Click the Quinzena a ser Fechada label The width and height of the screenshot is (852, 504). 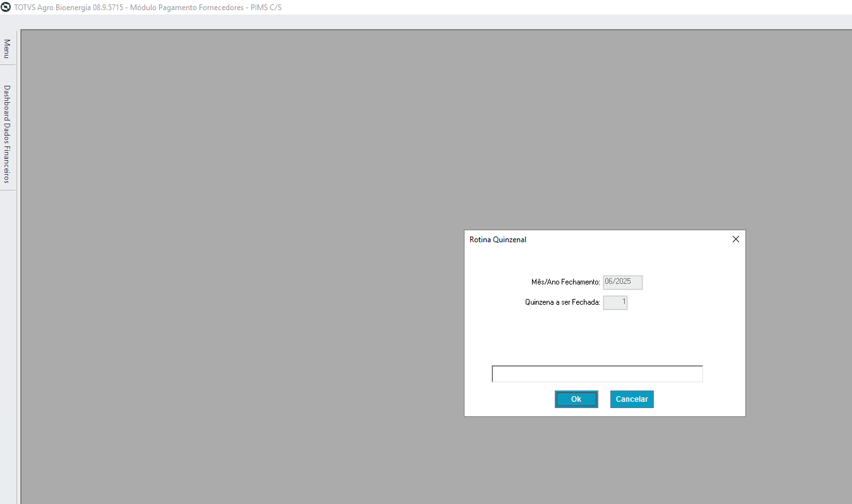[562, 303]
